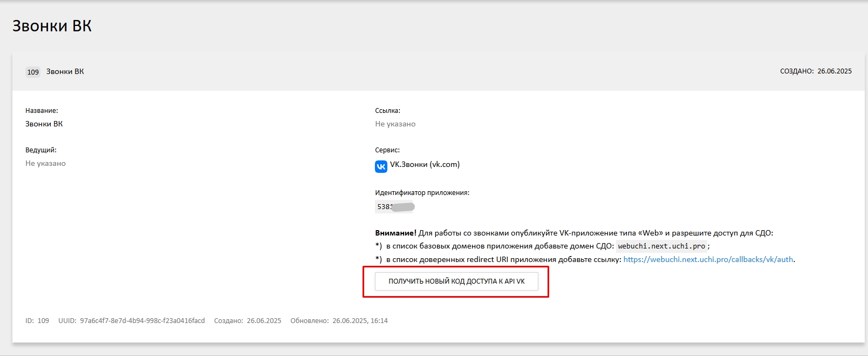Click the Название value Звонки ВК

click(x=44, y=124)
